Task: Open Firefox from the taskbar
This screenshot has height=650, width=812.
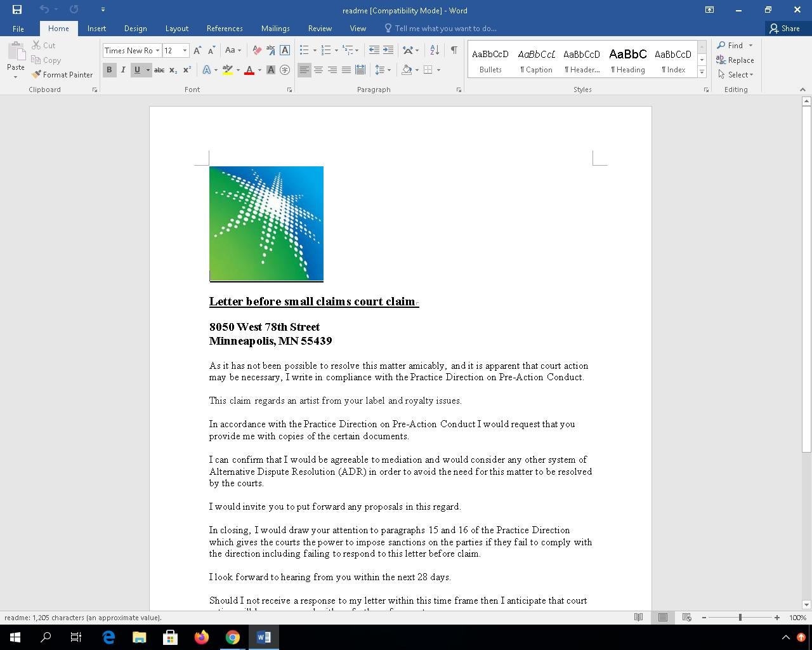Action: [202, 637]
